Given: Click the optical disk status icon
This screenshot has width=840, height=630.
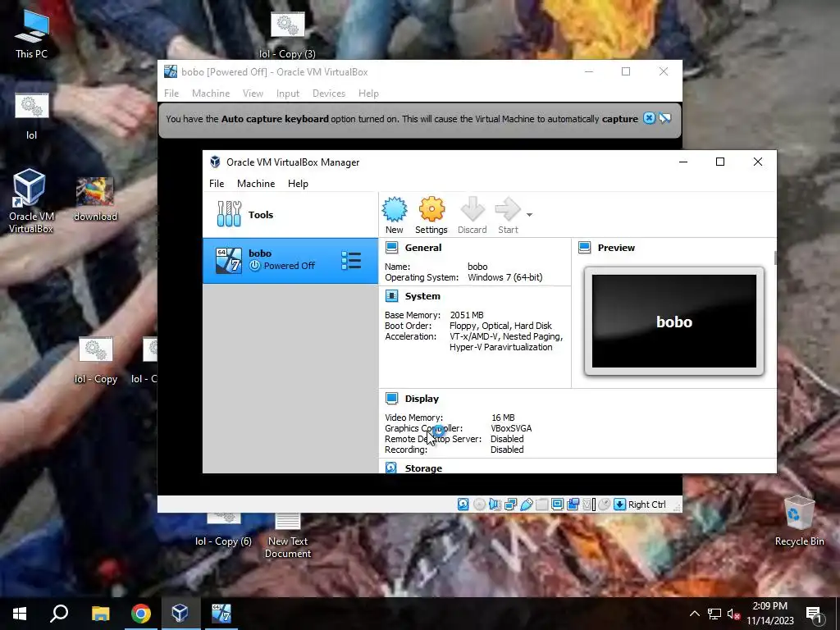Looking at the screenshot, I should [x=479, y=504].
